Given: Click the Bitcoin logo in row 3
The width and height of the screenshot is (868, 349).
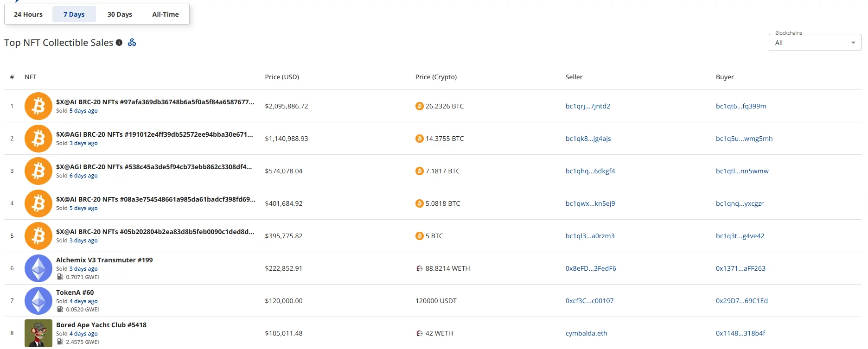Looking at the screenshot, I should (38, 171).
